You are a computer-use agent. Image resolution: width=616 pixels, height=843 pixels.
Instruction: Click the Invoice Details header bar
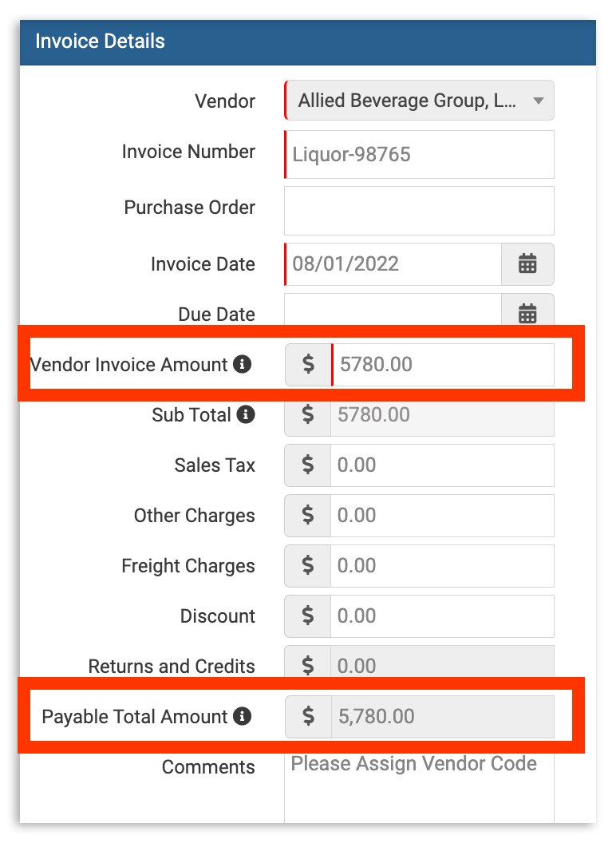click(x=308, y=41)
